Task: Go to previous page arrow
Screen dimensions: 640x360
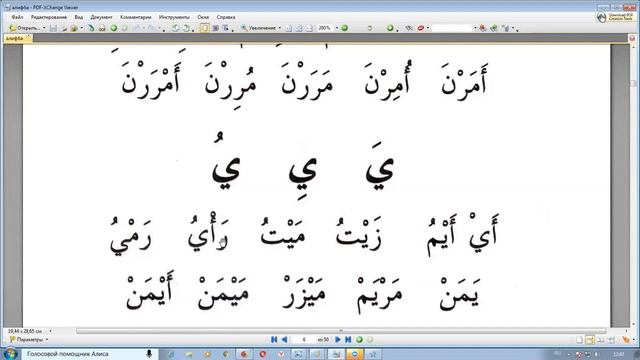Action: 284,340
